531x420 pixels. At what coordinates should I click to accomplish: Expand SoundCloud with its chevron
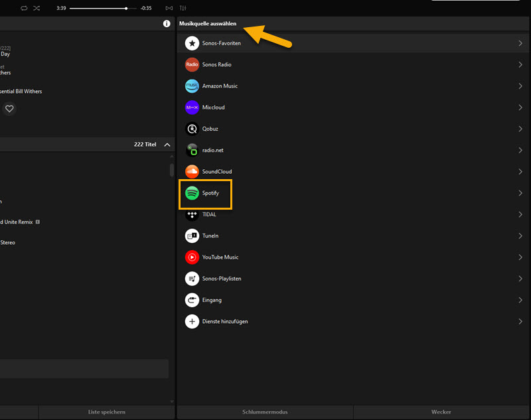pyautogui.click(x=520, y=172)
